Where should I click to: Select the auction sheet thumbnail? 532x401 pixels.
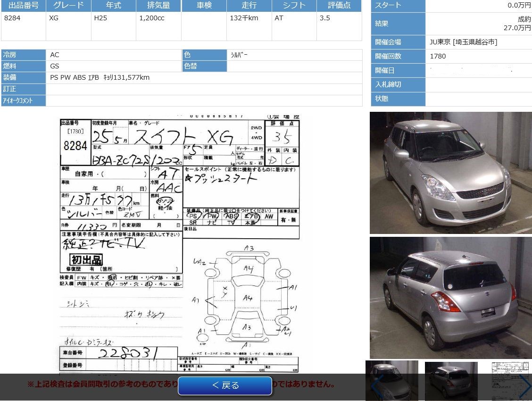[509, 380]
